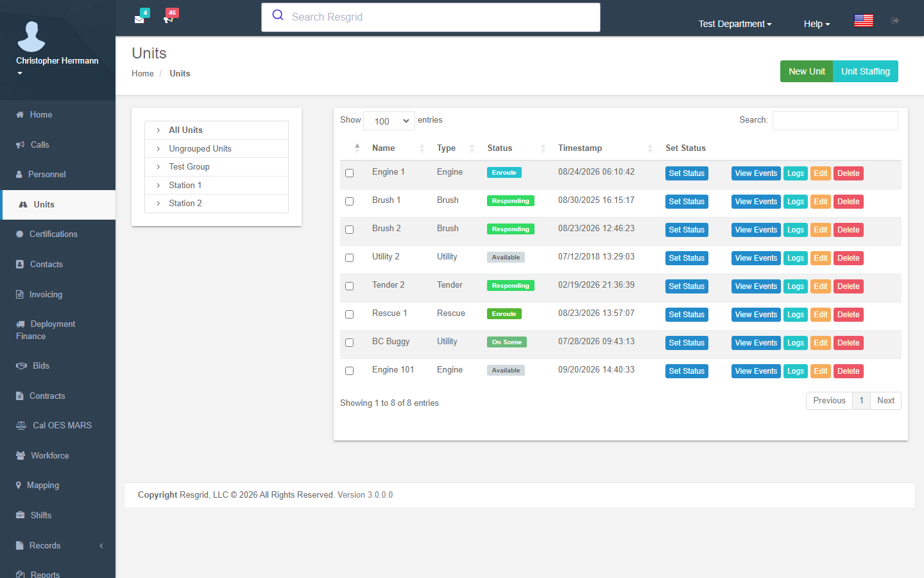
Task: Open the Test Department dropdown menu
Action: (x=735, y=24)
